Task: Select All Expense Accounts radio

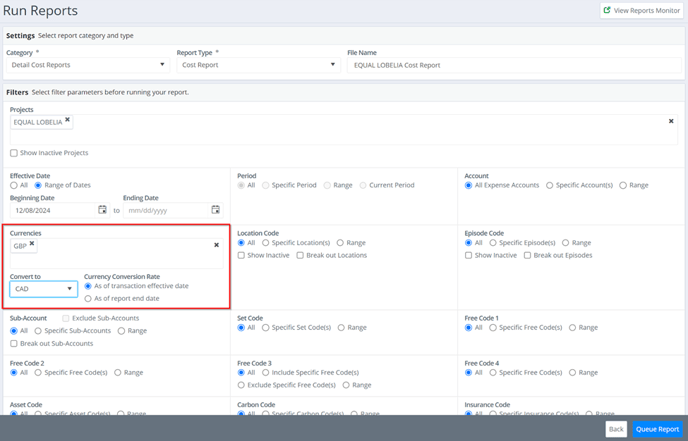Action: [x=469, y=185]
